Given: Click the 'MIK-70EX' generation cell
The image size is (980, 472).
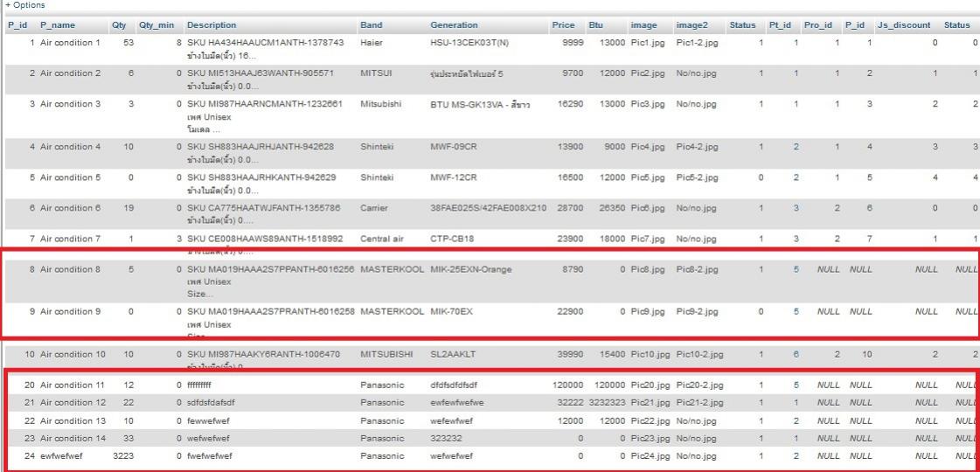Looking at the screenshot, I should click(x=451, y=312).
